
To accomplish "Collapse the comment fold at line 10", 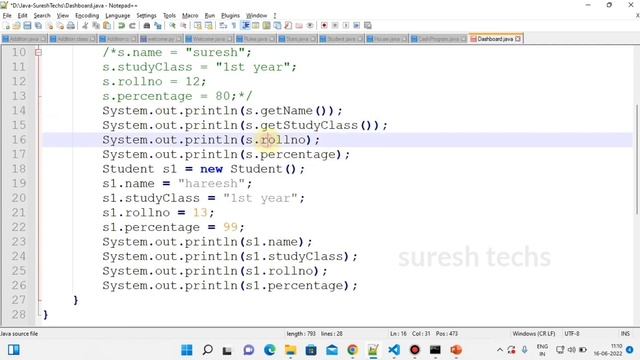I will coord(38,52).
